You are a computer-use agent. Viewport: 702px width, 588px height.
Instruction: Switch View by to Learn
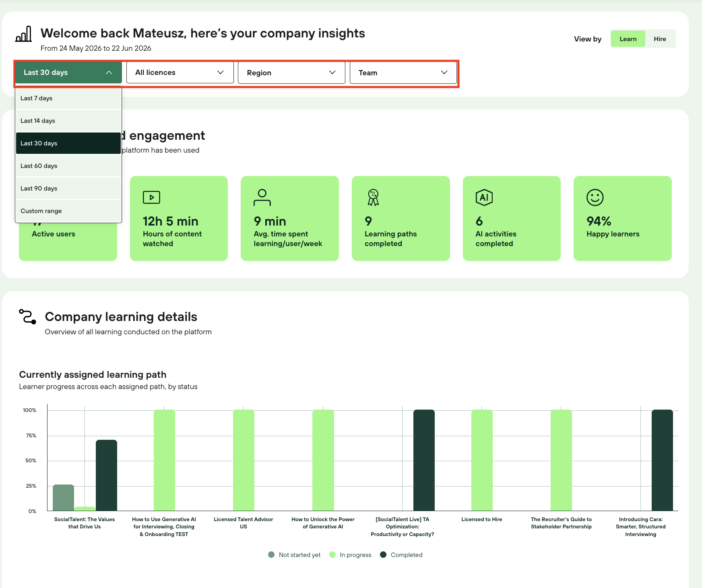point(628,39)
